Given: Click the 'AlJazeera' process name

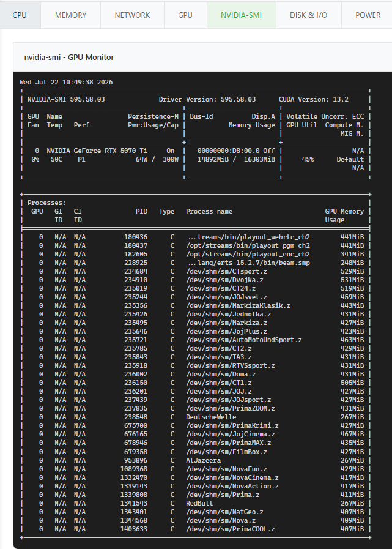Looking at the screenshot, I should point(204,460).
